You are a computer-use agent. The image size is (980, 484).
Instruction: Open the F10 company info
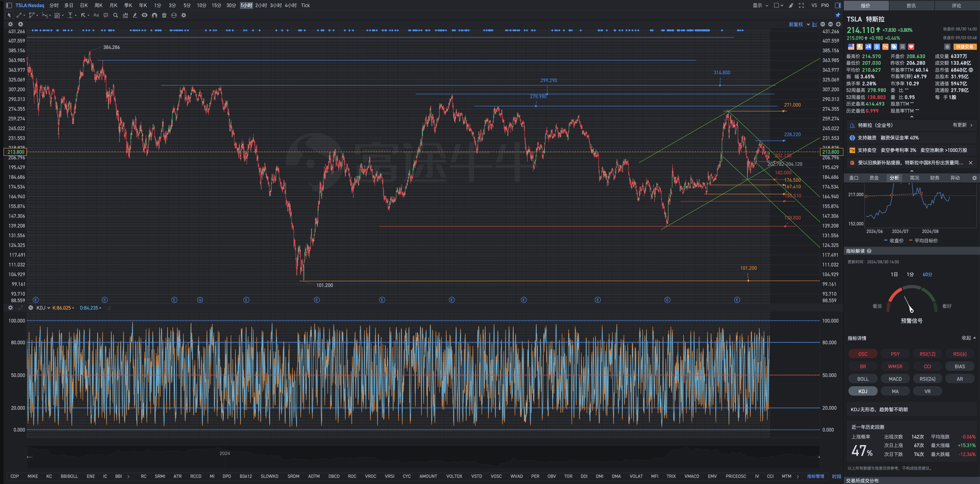click(x=825, y=5)
